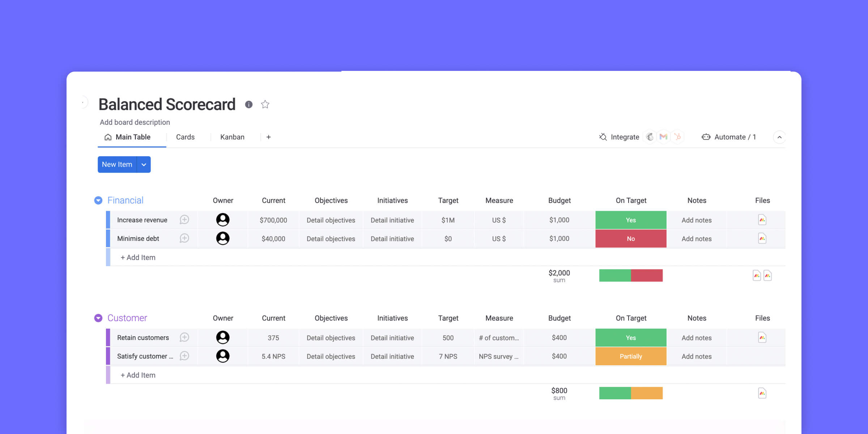
Task: Switch to the Cards view tab
Action: click(185, 137)
